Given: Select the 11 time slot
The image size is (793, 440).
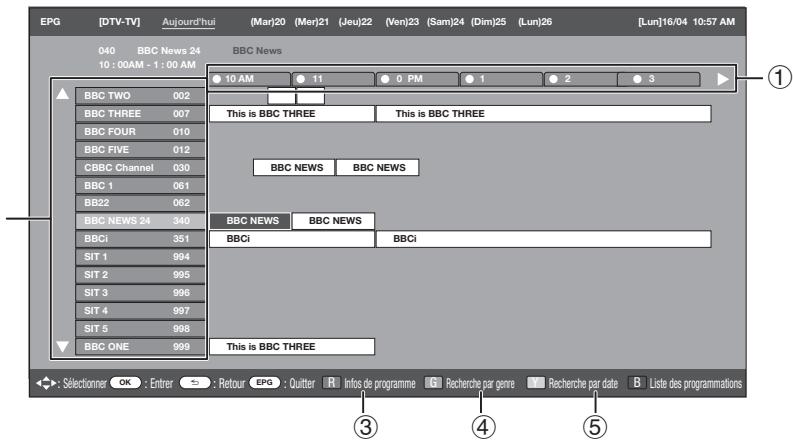Looking at the screenshot, I should (x=334, y=79).
